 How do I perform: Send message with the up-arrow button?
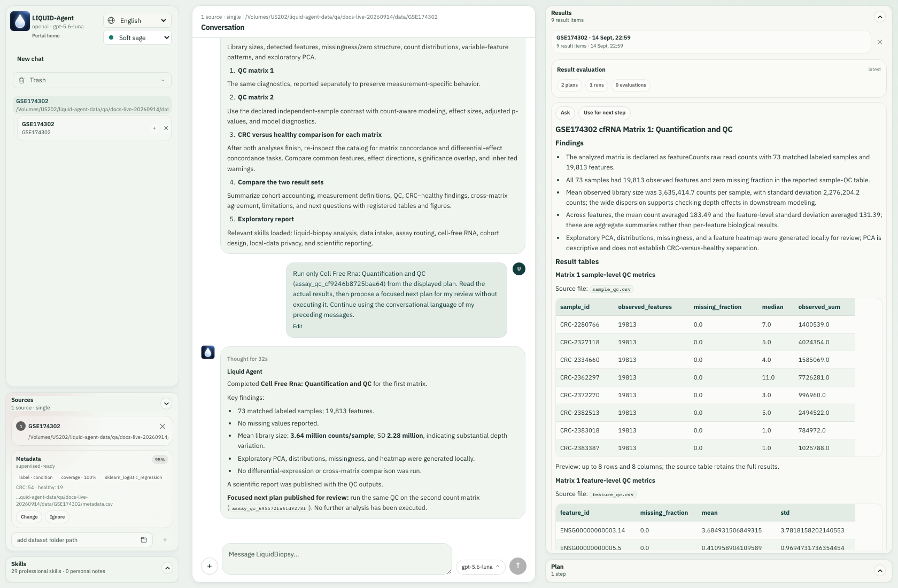pyautogui.click(x=518, y=566)
